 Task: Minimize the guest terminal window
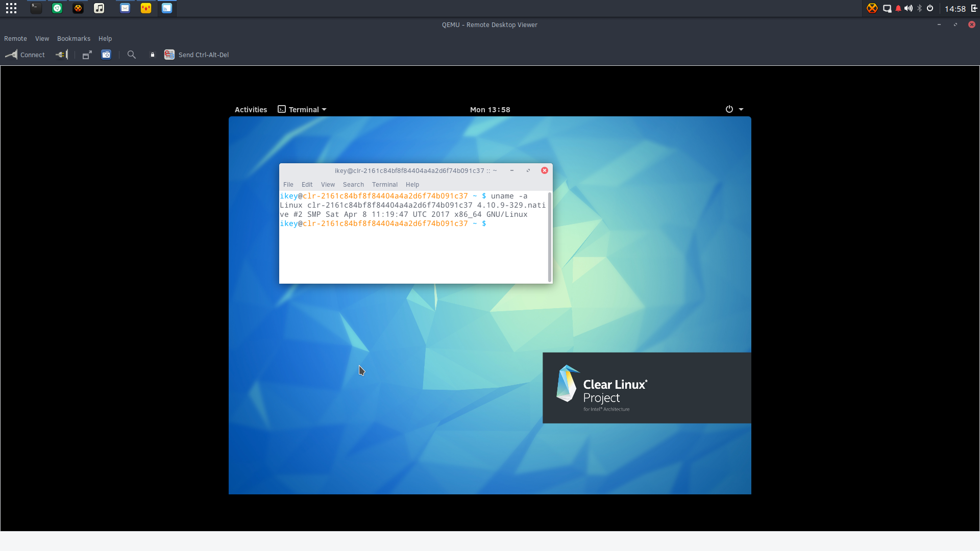[511, 170]
